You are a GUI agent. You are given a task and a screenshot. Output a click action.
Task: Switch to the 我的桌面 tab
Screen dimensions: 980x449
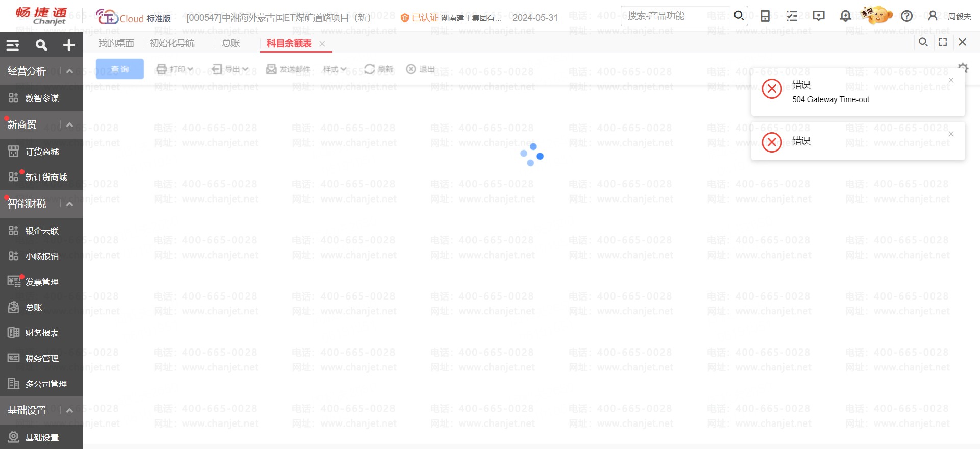pyautogui.click(x=116, y=43)
